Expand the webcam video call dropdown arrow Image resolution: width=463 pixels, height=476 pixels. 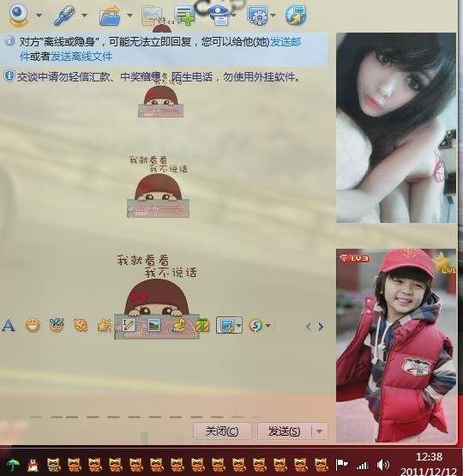tap(39, 15)
